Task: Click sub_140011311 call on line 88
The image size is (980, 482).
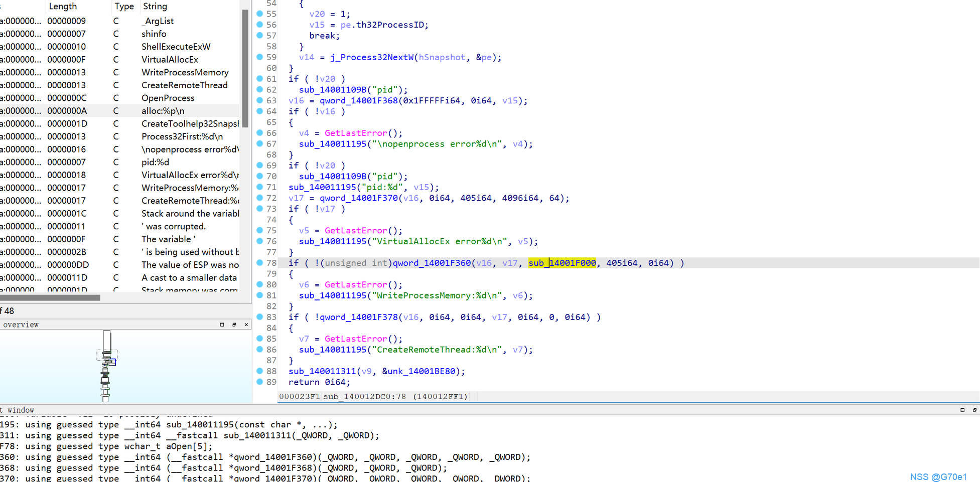Action: (x=323, y=371)
